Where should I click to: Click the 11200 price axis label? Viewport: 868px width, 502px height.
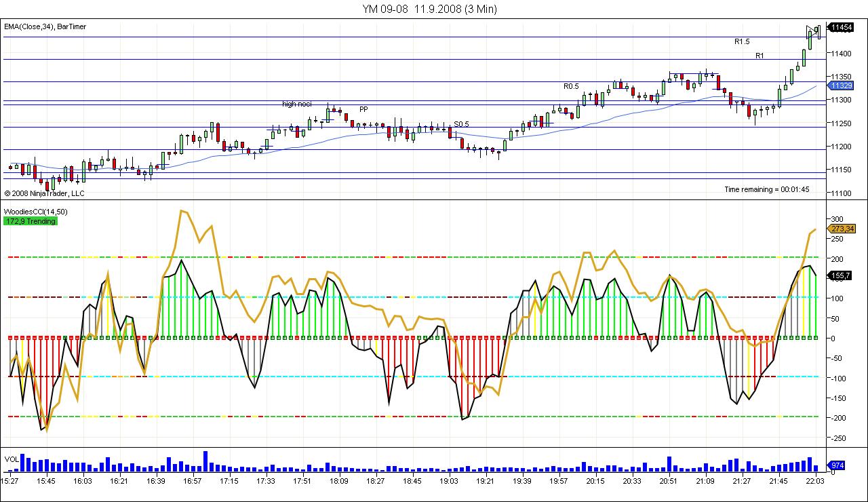click(x=840, y=147)
